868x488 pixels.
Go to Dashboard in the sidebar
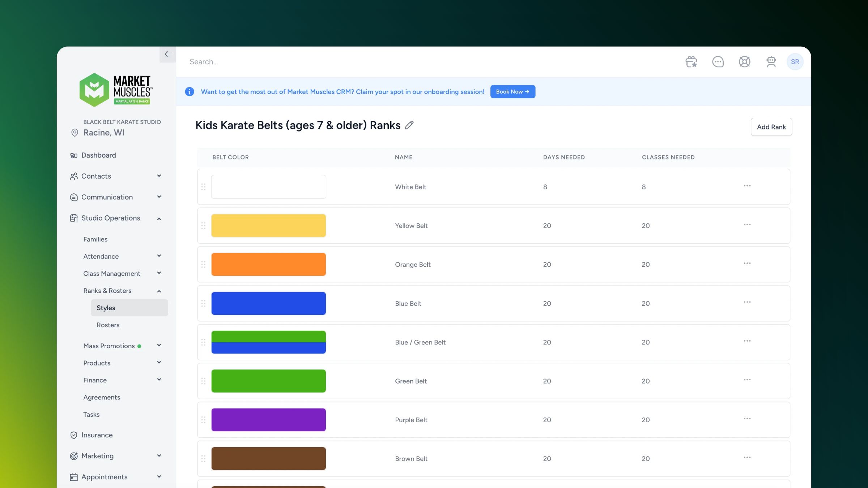point(98,155)
